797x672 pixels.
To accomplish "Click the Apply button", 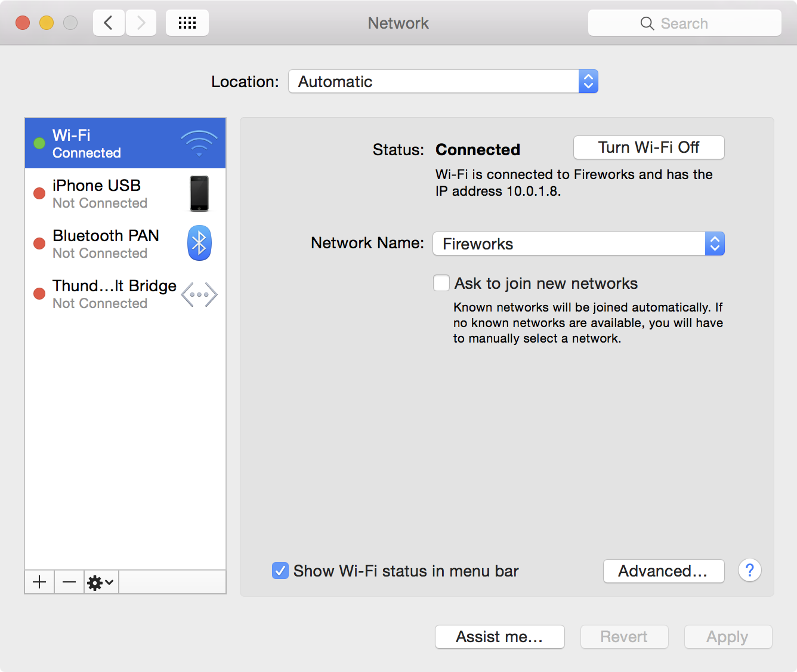I will [728, 637].
